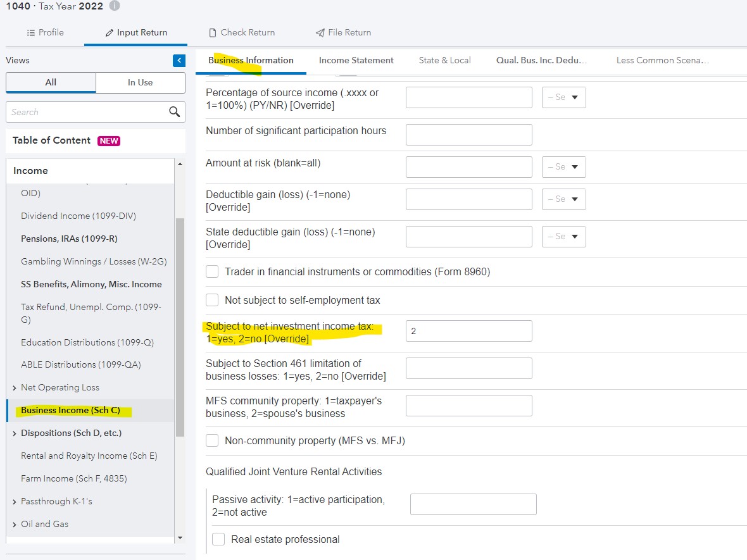Check the Real estate professional box
Image resolution: width=747 pixels, height=560 pixels.
point(218,539)
